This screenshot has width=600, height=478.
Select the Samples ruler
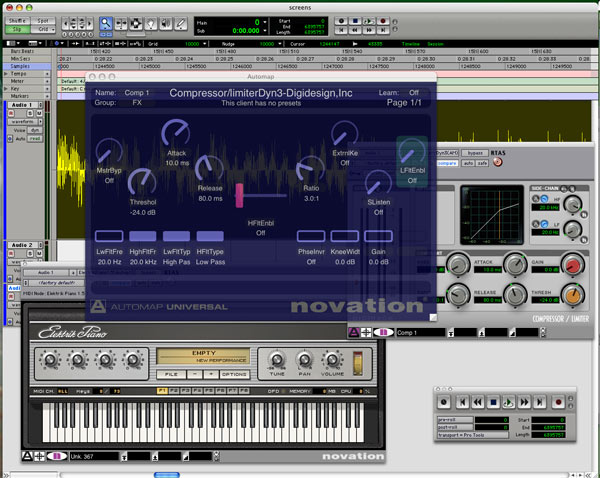coord(27,66)
